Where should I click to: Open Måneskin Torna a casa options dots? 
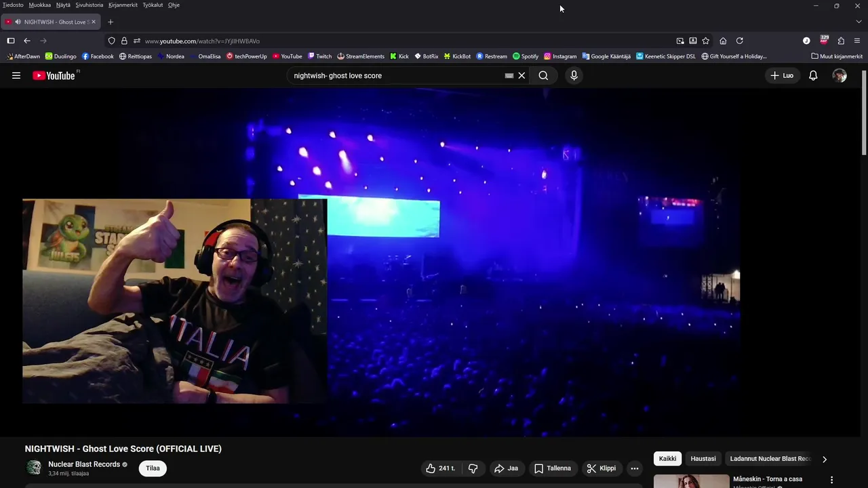(x=832, y=480)
